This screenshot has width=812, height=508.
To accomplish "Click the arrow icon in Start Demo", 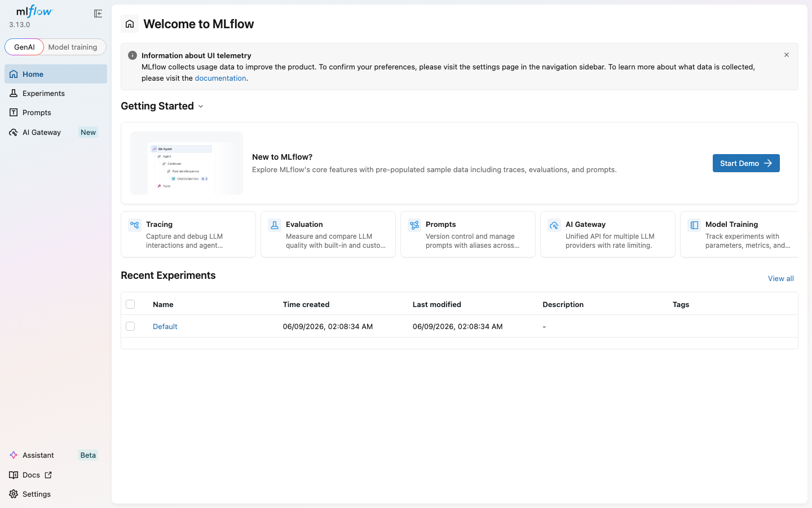I will pos(768,163).
